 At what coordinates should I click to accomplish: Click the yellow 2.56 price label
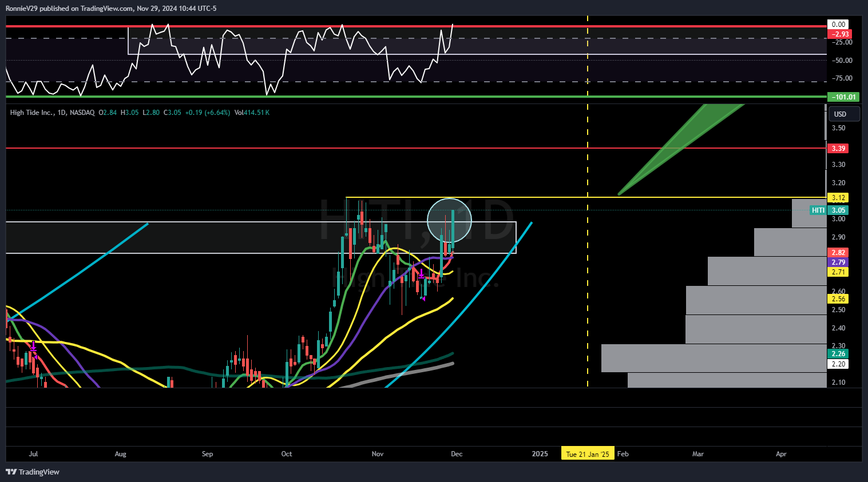click(x=838, y=299)
